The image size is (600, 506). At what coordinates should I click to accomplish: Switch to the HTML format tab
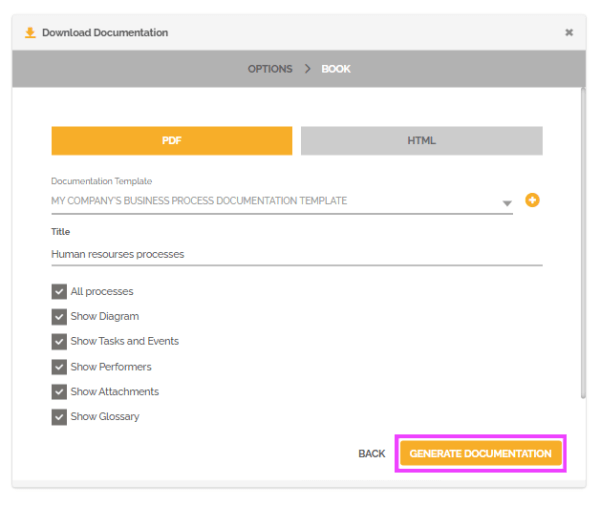(422, 141)
